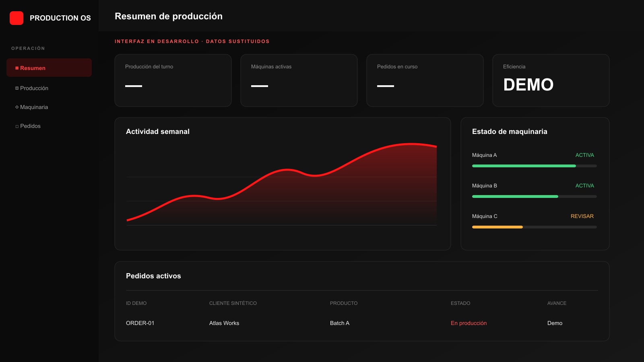
Task: Select order ORDER-01 cell
Action: click(140, 323)
